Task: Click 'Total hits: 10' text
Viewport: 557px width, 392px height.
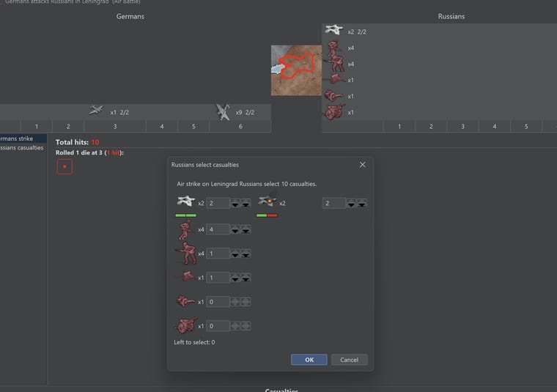Action: [77, 142]
